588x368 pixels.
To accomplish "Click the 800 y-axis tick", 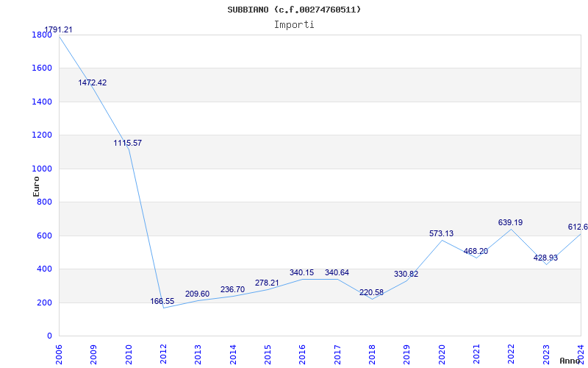I will tap(45, 202).
